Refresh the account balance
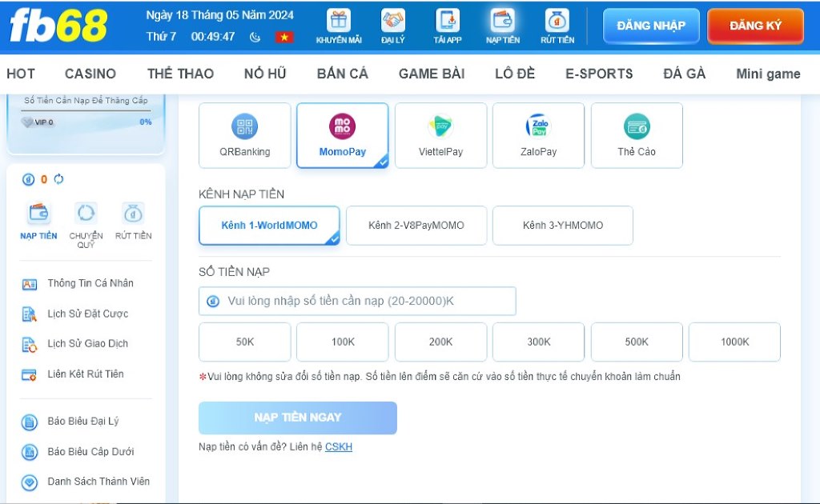The height and width of the screenshot is (504, 820). coord(58,179)
